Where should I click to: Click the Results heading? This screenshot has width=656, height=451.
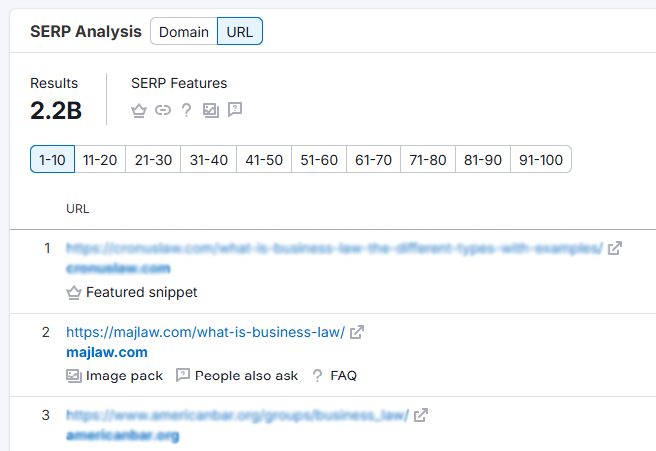pyautogui.click(x=54, y=83)
